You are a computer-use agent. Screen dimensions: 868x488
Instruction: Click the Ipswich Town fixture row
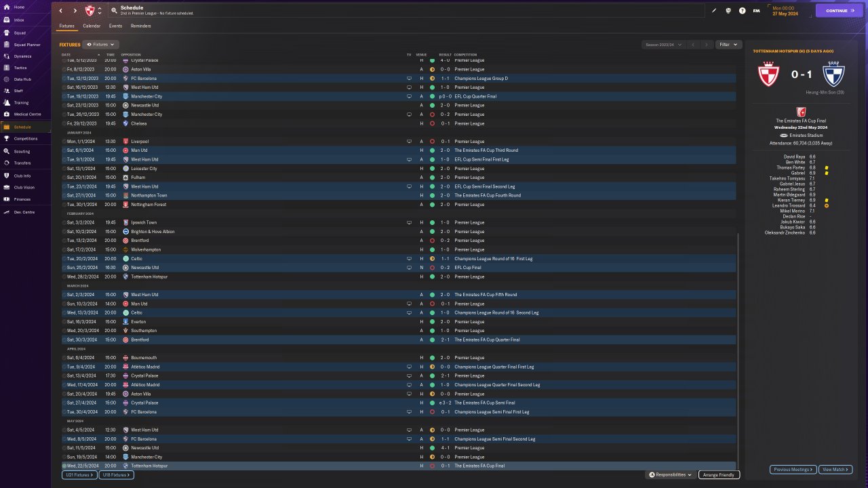point(398,222)
